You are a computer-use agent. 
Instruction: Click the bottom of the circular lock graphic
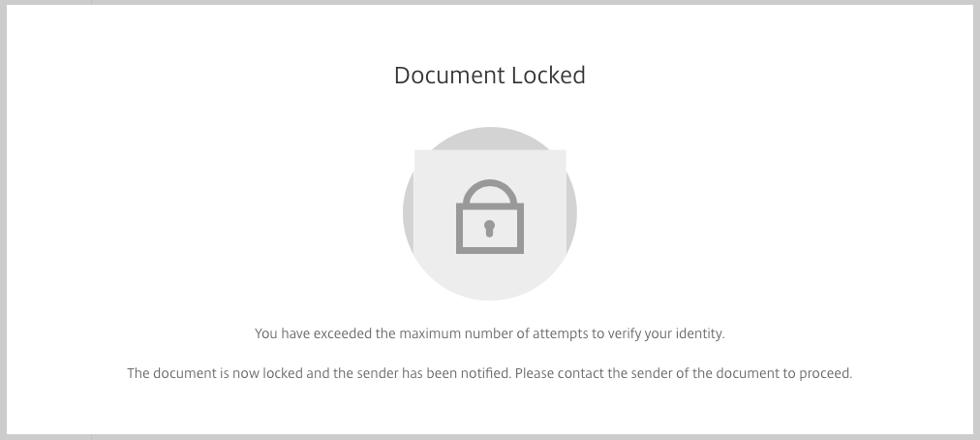point(489,295)
